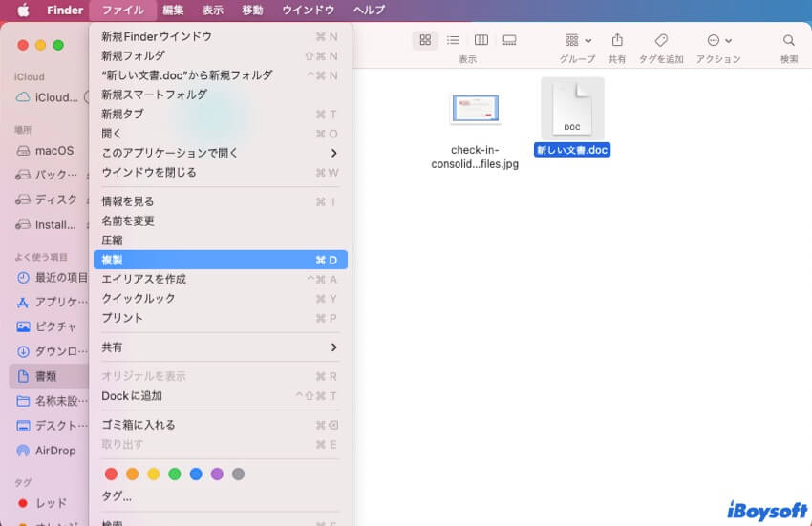
Task: Open the 表示 menu in the menu bar
Action: pyautogui.click(x=213, y=10)
